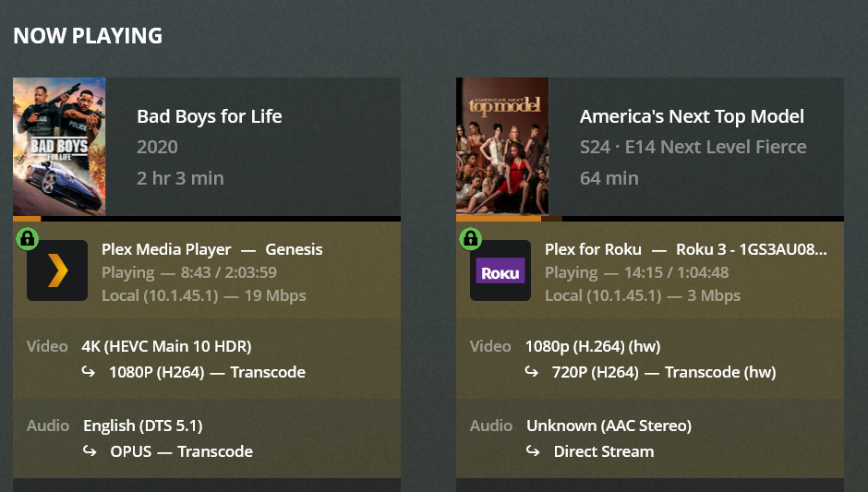Click Audio label on Bad Boys card

pos(48,426)
